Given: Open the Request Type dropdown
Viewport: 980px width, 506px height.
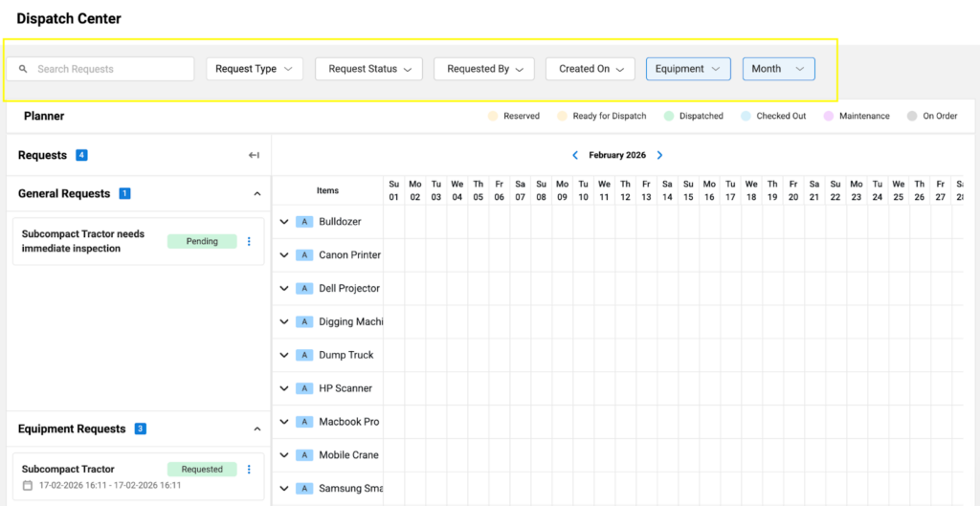Looking at the screenshot, I should pyautogui.click(x=254, y=69).
